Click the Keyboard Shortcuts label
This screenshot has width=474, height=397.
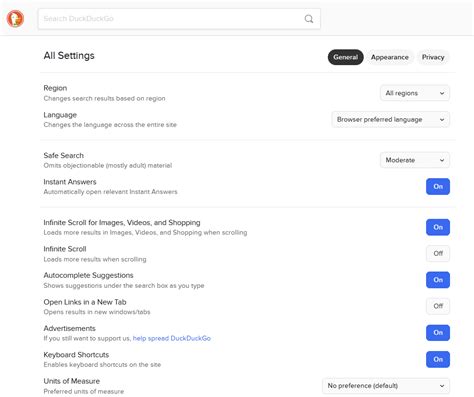(x=76, y=355)
